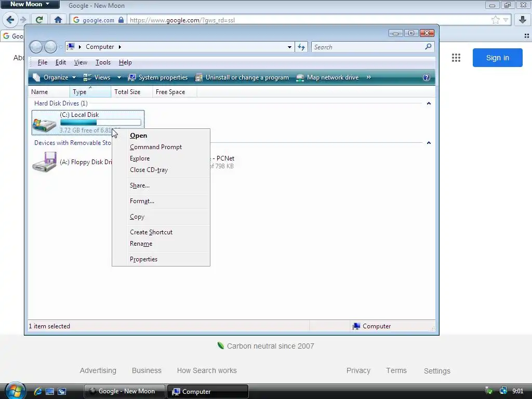
Task: Expand the address bar history dropdown
Action: [289, 47]
